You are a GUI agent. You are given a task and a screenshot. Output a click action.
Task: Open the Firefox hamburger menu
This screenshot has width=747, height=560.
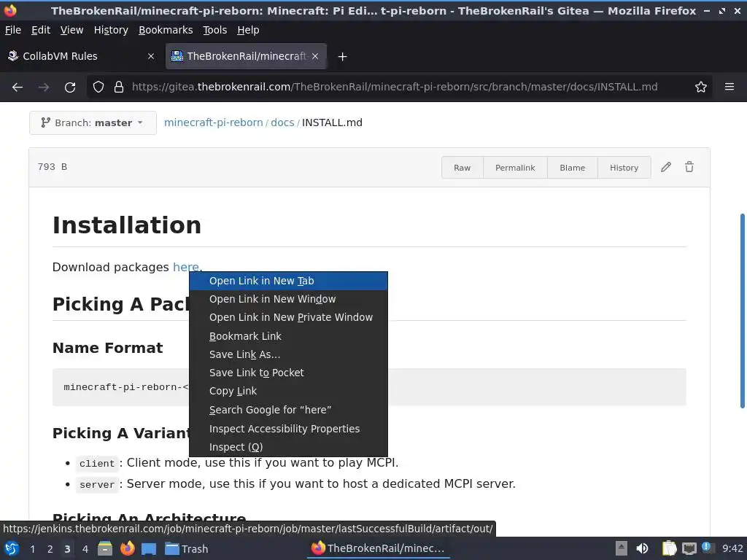[x=729, y=87]
